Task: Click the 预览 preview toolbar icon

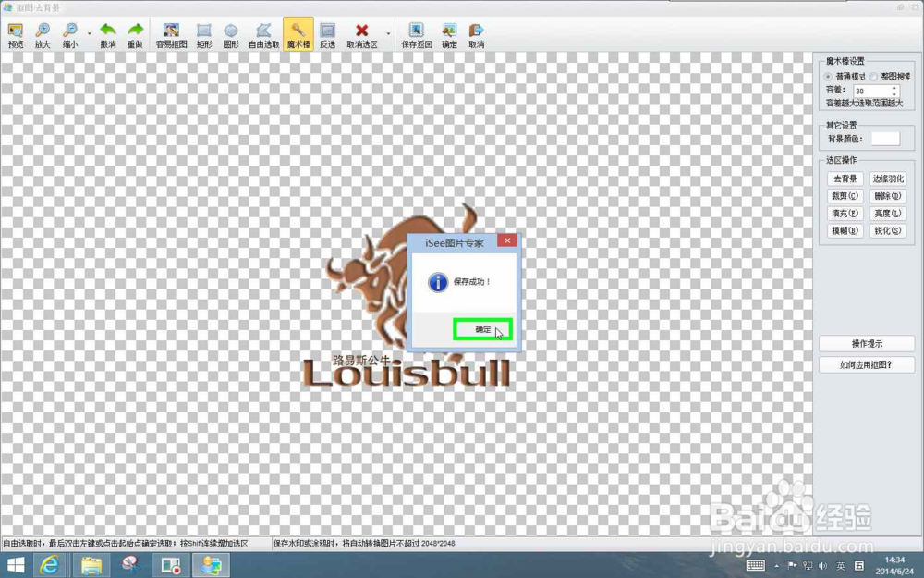Action: tap(16, 35)
